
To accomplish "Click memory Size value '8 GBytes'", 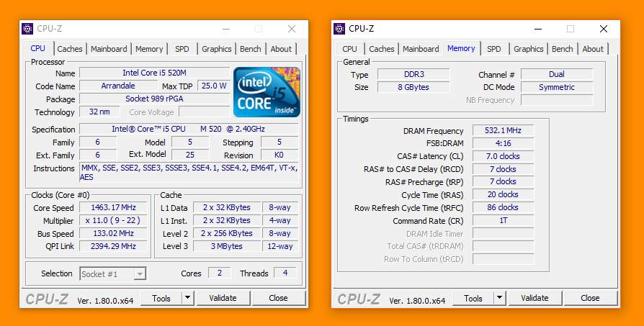I will pyautogui.click(x=413, y=87).
